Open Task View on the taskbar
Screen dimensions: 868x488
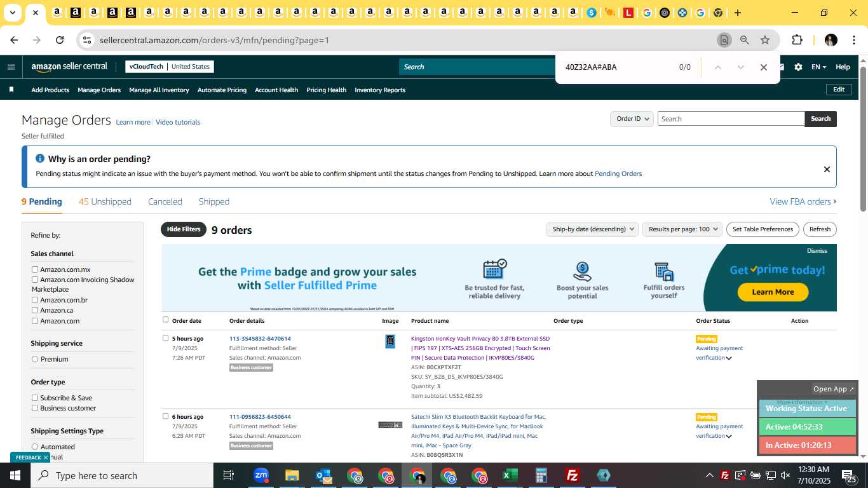tap(229, 475)
